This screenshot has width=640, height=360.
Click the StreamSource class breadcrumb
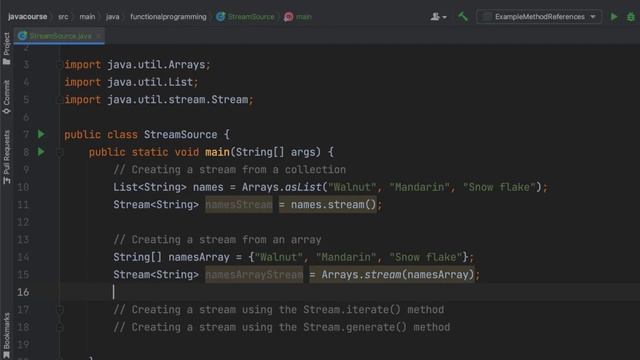[246, 17]
